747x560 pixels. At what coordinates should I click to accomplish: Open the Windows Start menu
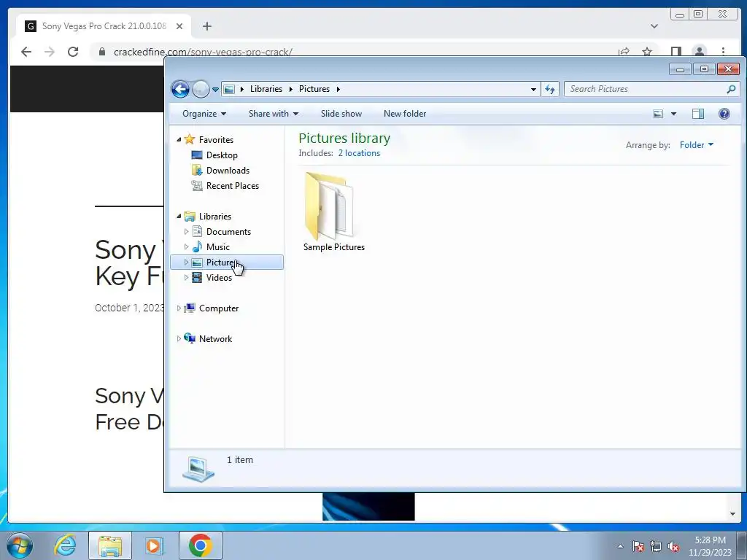pos(20,545)
